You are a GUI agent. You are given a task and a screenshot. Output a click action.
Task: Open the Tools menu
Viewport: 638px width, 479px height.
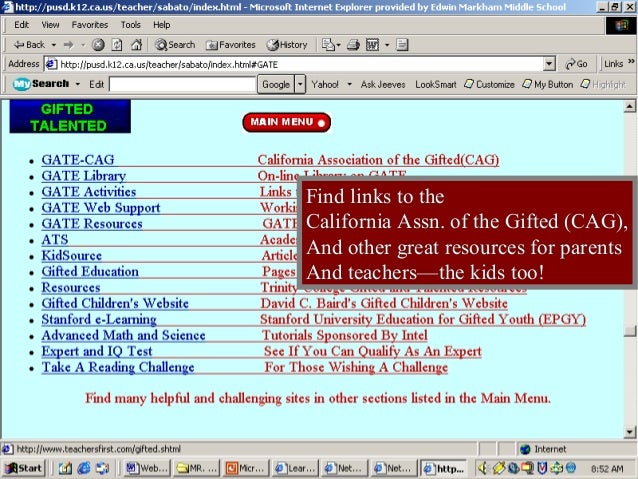point(130,25)
